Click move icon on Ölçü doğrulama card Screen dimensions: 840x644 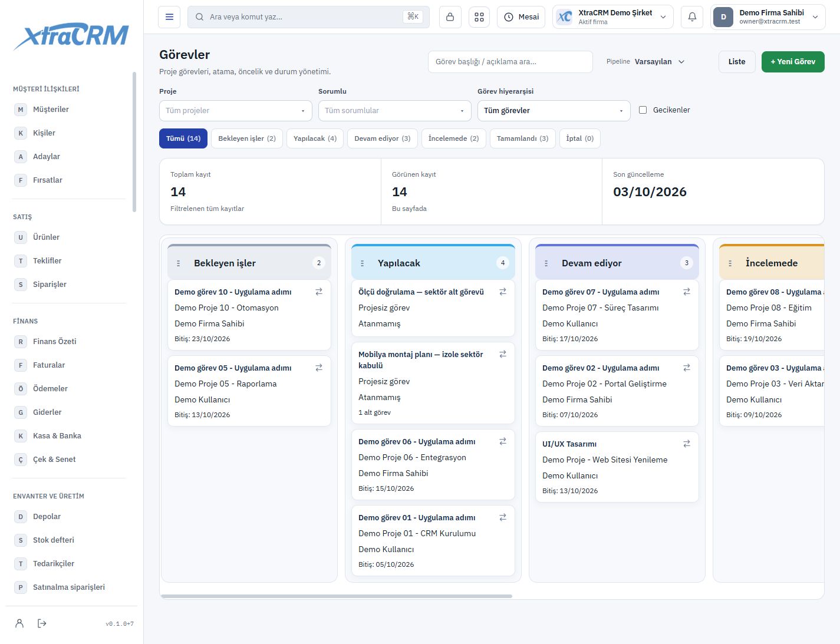click(x=503, y=292)
